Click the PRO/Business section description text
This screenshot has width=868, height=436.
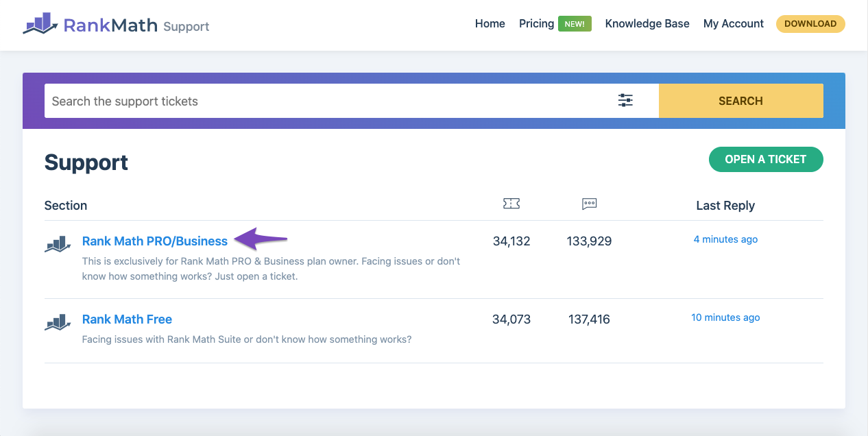tap(271, 269)
